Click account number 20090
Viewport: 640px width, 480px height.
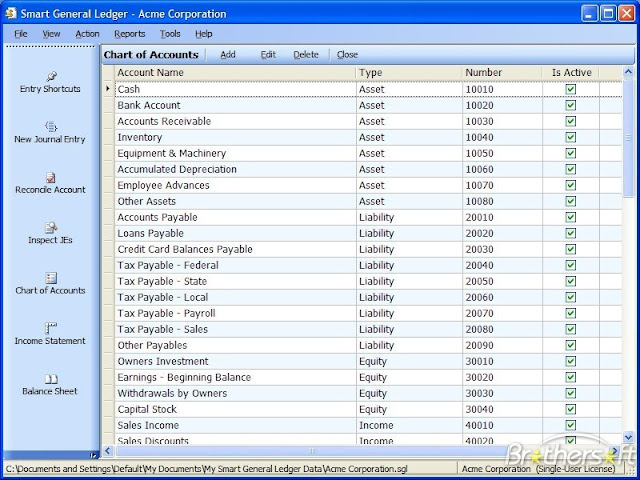coord(480,345)
